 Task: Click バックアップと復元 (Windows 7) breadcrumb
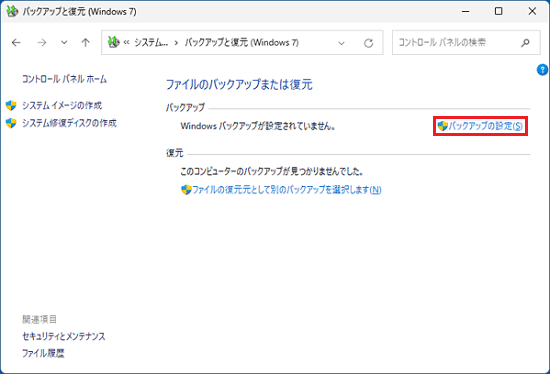click(242, 42)
